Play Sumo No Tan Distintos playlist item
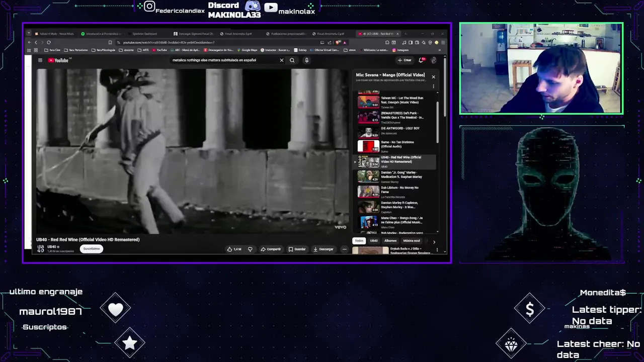Image resolution: width=644 pixels, height=362 pixels. click(x=395, y=146)
